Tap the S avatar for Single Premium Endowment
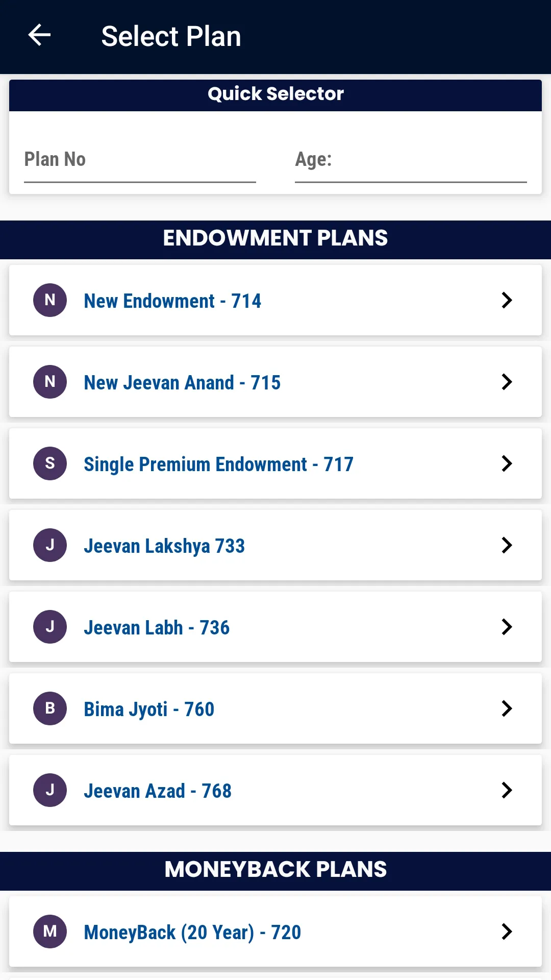This screenshot has width=551, height=980. coord(50,463)
